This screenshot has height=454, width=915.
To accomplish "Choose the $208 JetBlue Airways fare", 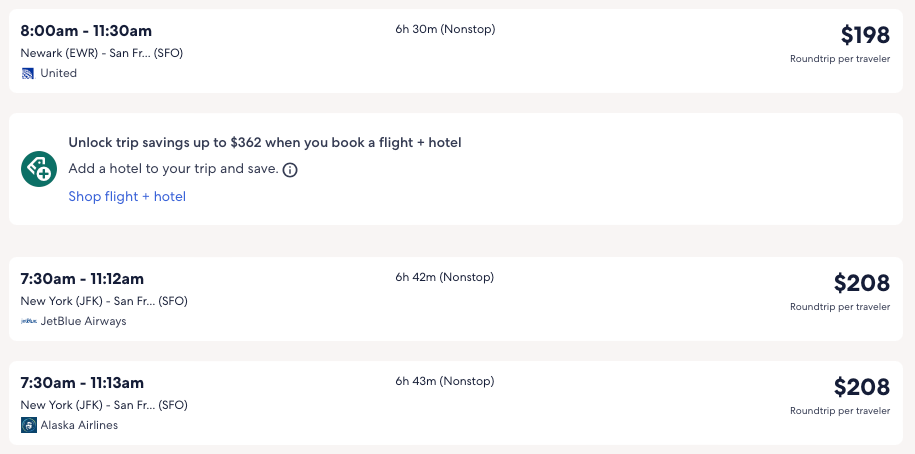I will (861, 283).
